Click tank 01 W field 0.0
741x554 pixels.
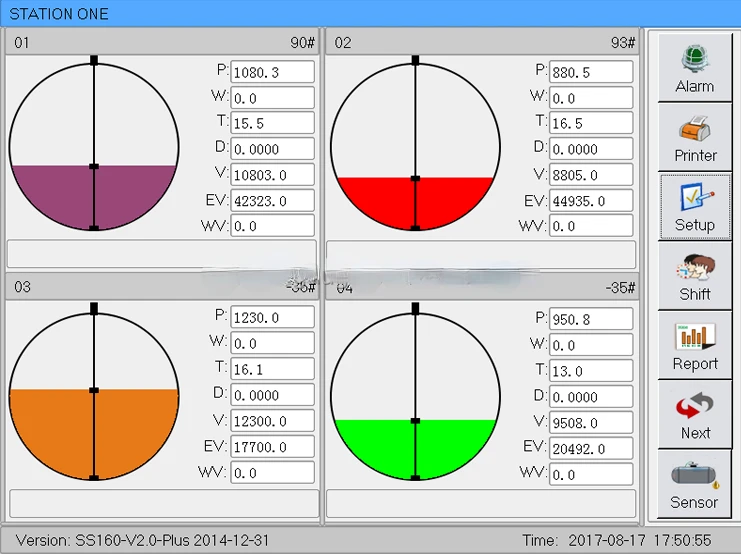(x=272, y=97)
